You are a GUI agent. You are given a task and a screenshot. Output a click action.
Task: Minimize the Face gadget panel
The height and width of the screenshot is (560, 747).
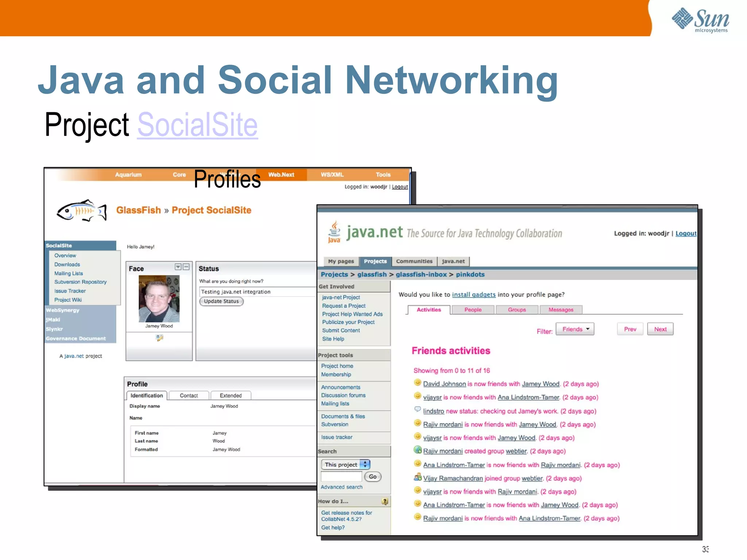[x=186, y=267]
